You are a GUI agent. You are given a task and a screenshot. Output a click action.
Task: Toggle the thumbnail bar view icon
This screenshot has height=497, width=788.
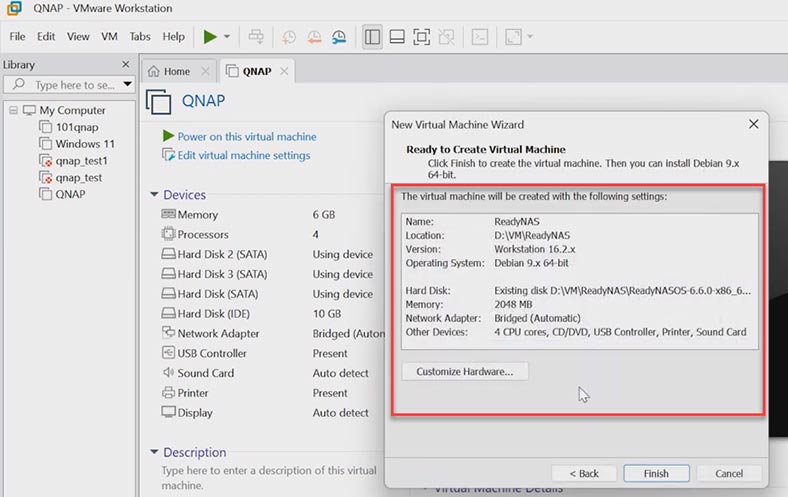[x=397, y=37]
